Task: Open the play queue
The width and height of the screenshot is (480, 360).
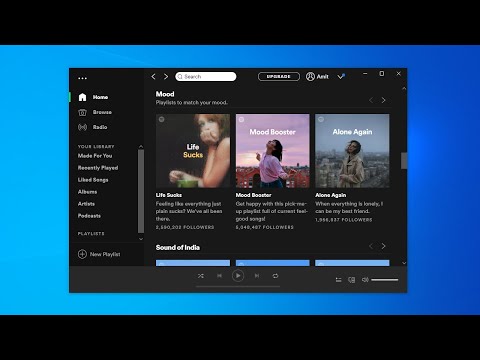Action: pos(338,280)
